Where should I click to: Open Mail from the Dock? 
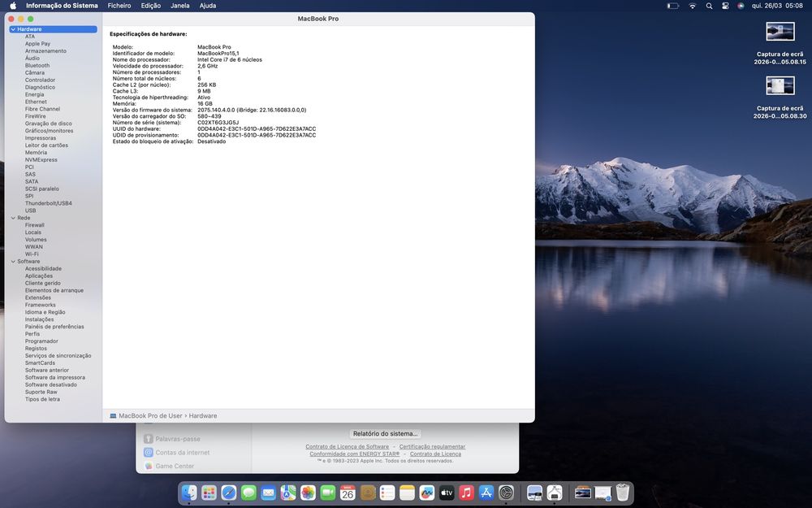(268, 493)
